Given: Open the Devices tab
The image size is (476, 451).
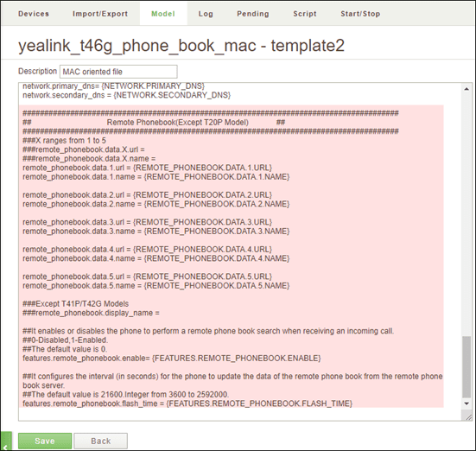Looking at the screenshot, I should click(34, 14).
